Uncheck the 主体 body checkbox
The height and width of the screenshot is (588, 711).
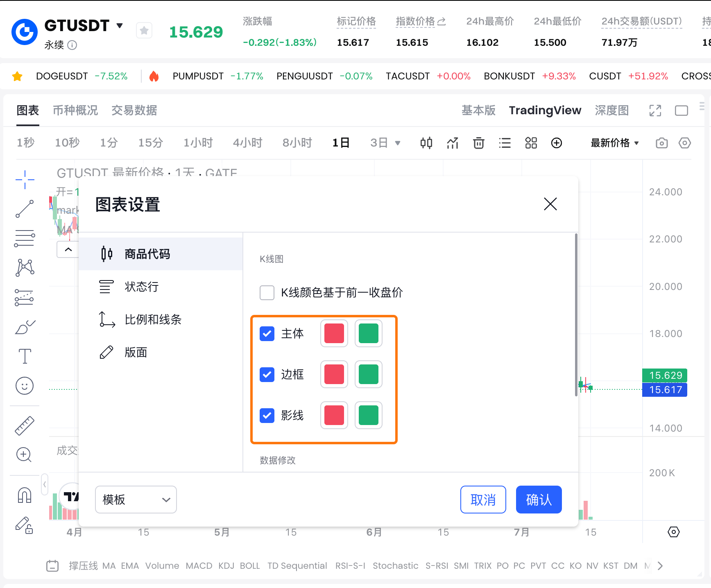pyautogui.click(x=267, y=334)
